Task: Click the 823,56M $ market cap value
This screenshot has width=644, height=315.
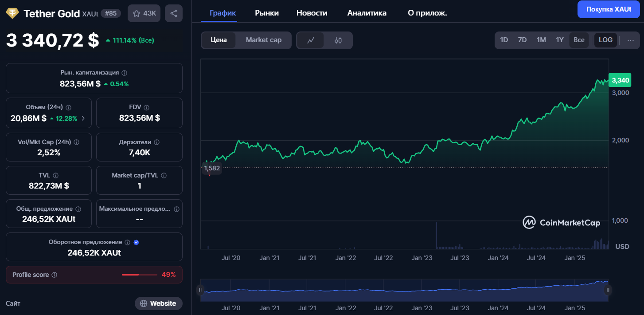Action: tap(80, 83)
